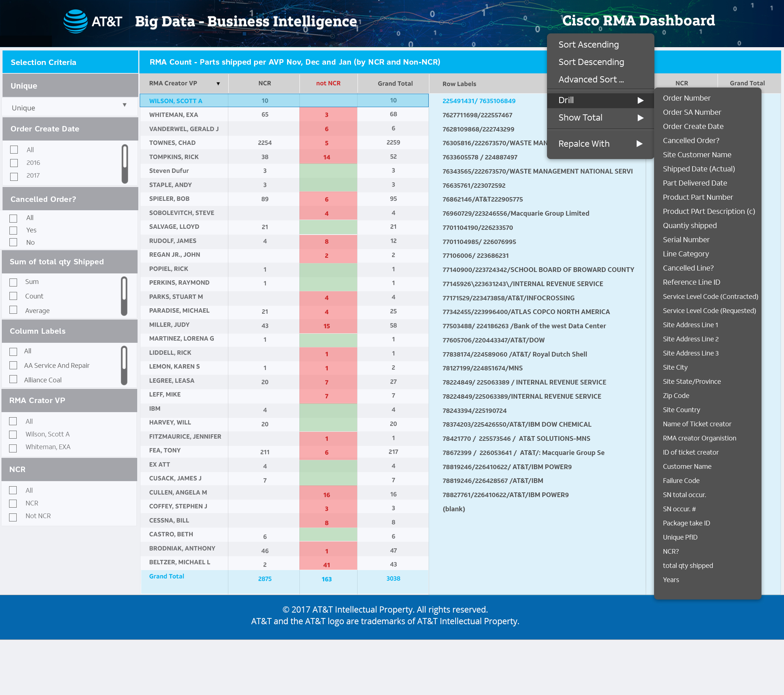Enable the Yes cancelled order checkbox
The height and width of the screenshot is (695, 784).
tap(13, 230)
